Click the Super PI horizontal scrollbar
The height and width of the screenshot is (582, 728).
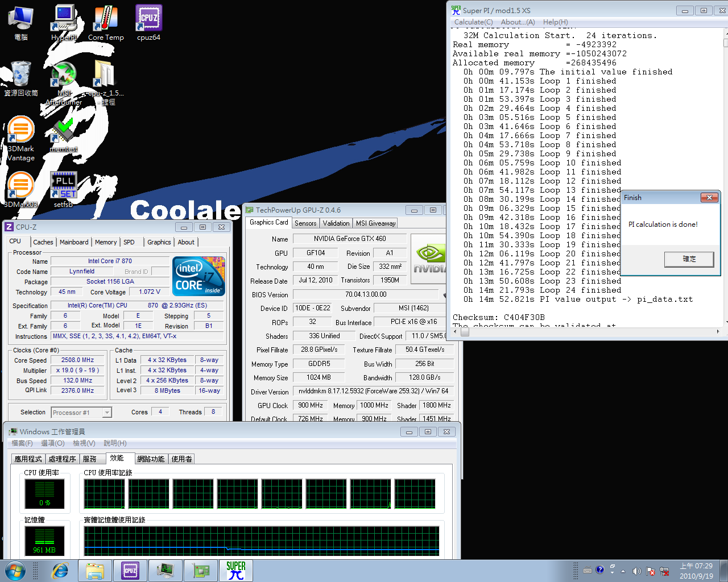(x=588, y=331)
